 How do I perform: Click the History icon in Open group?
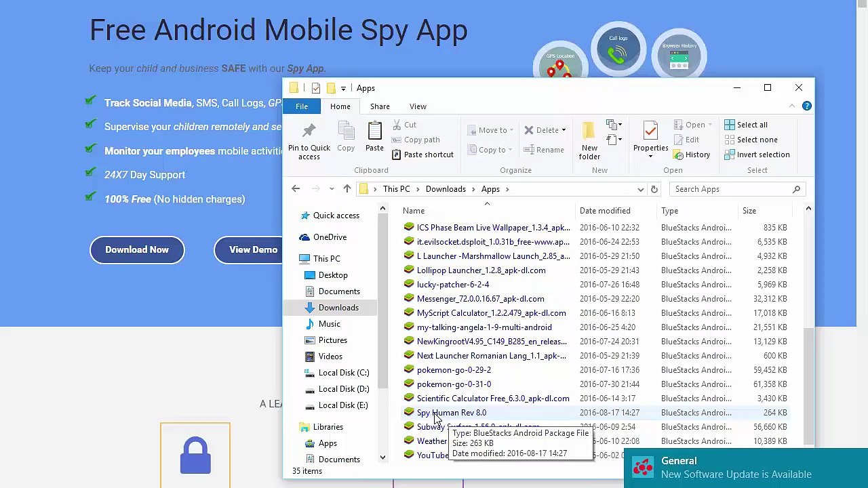(x=679, y=155)
